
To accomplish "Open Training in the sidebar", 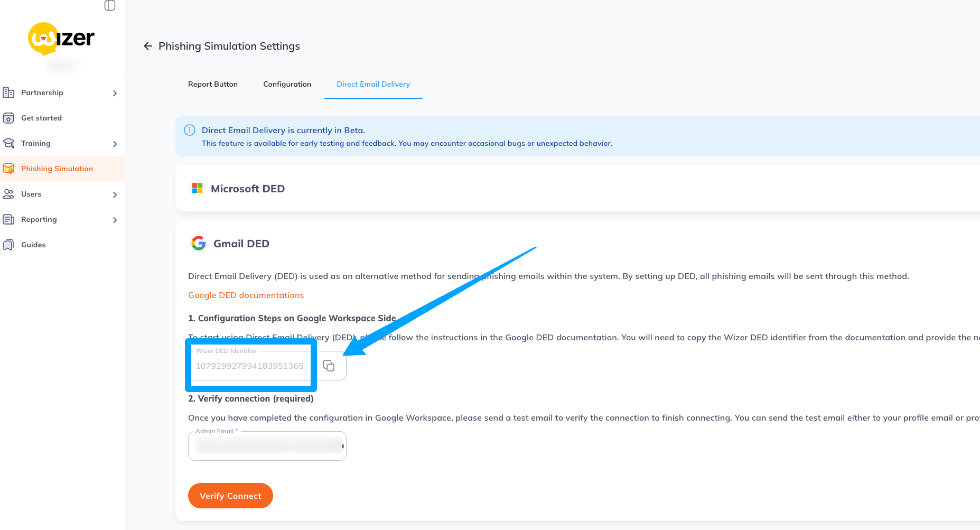I will pyautogui.click(x=62, y=143).
